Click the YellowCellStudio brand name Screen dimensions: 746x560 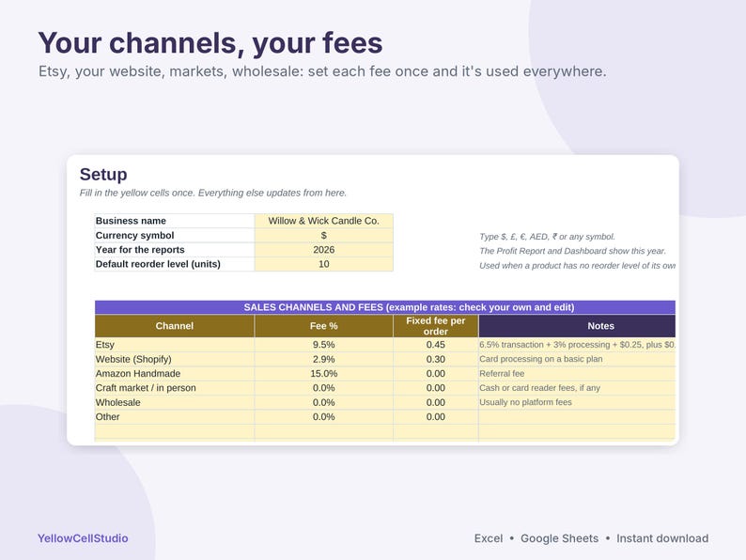(x=83, y=538)
